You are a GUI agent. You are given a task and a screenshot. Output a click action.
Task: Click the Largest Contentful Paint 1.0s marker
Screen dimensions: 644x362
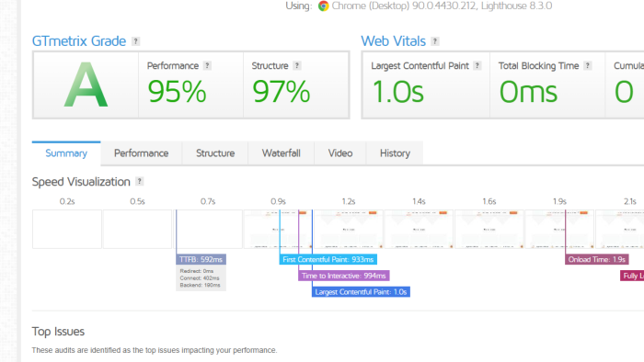point(361,292)
